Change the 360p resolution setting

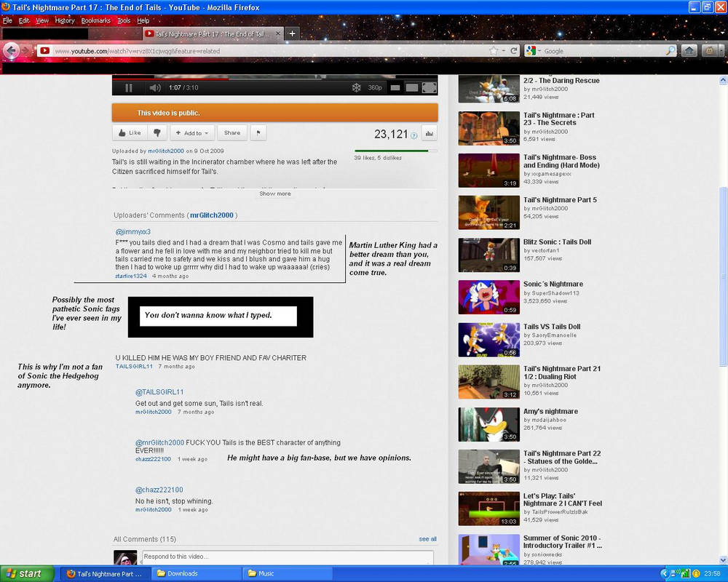[375, 88]
